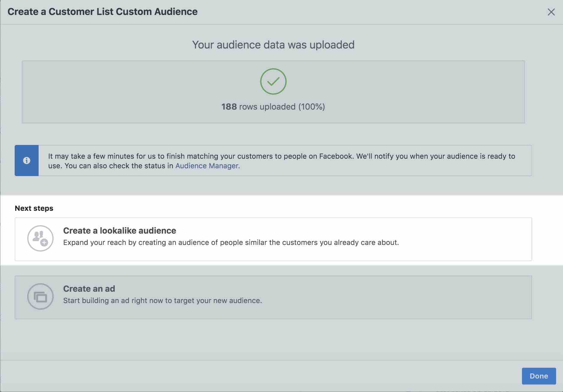
Task: Click the Done button
Action: (539, 376)
